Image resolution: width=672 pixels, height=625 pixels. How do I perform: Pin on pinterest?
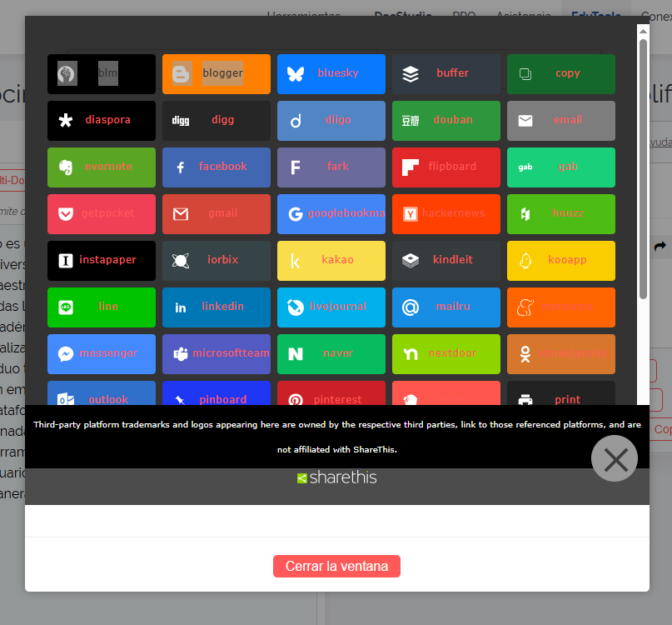click(x=331, y=393)
